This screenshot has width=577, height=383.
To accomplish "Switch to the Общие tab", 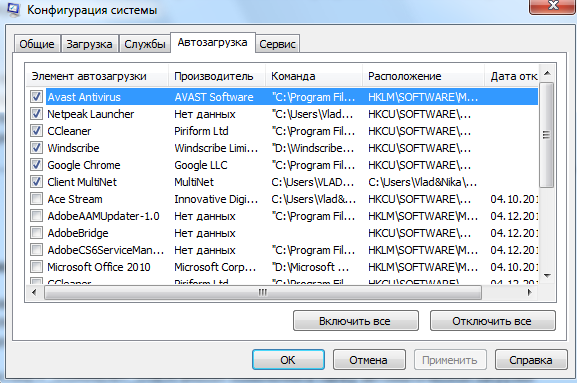I will click(x=37, y=44).
